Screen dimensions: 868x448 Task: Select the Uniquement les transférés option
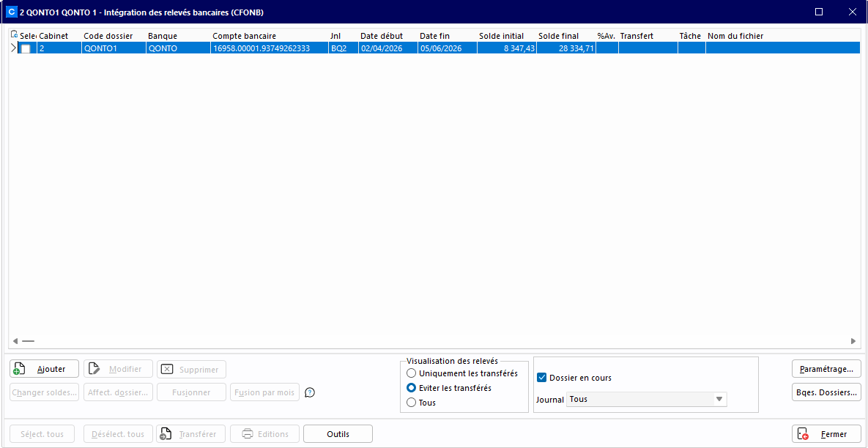click(462, 373)
